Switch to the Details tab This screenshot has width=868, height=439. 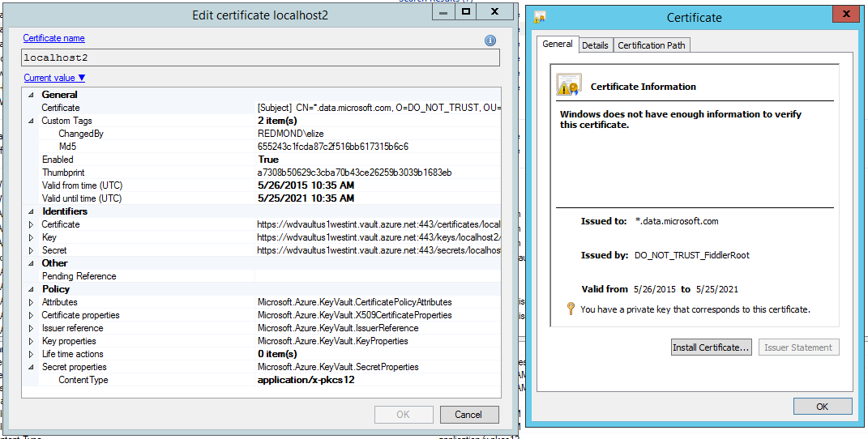595,45
